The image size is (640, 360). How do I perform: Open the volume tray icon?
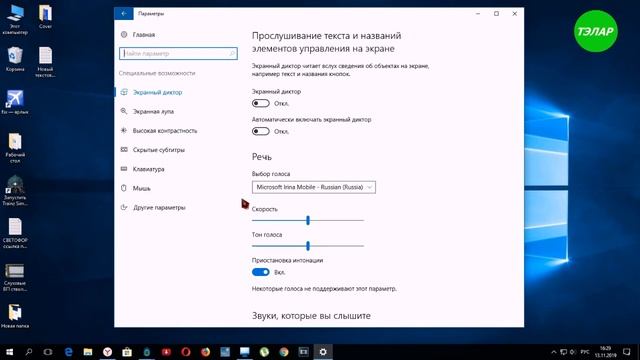pyautogui.click(x=573, y=352)
